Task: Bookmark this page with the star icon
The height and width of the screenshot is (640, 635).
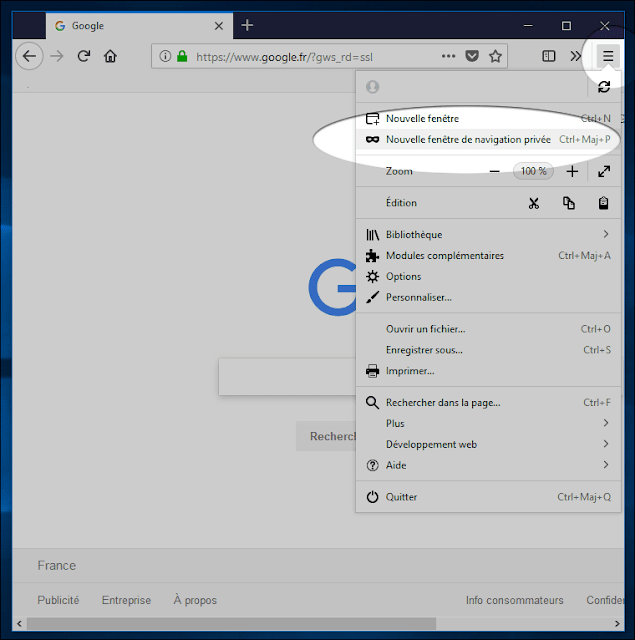Action: pos(495,56)
